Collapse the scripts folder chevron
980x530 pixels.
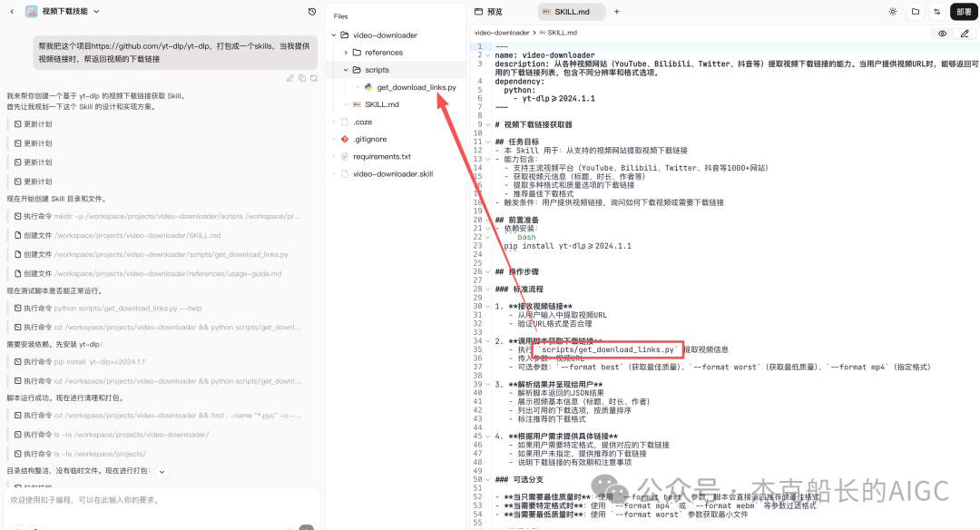click(x=346, y=70)
